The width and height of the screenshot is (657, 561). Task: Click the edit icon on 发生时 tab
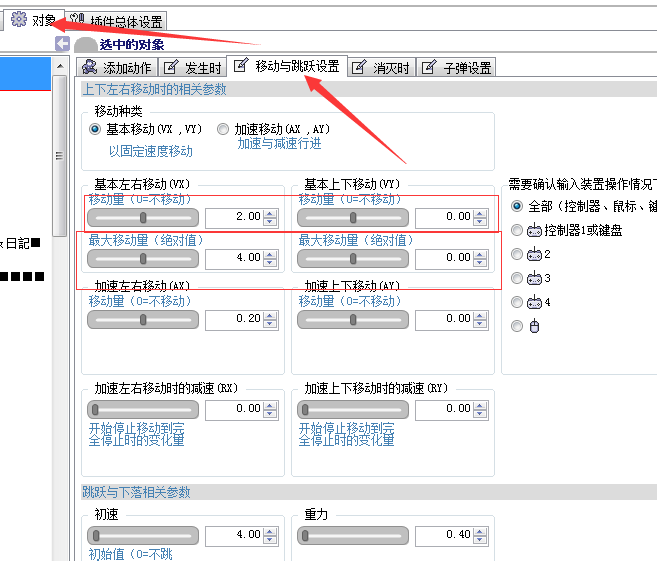tap(171, 67)
